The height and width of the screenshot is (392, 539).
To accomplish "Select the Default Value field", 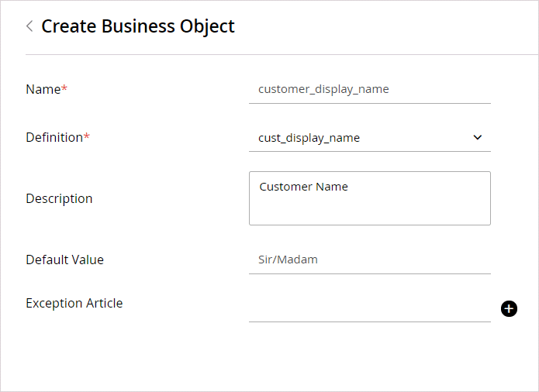I will 369,260.
